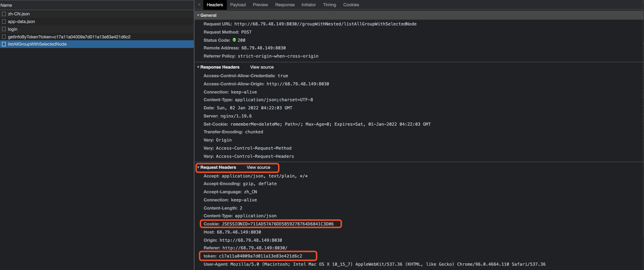Click file icon beside listAllGroupWithSelectedNode
The image size is (644, 270).
(x=4, y=44)
